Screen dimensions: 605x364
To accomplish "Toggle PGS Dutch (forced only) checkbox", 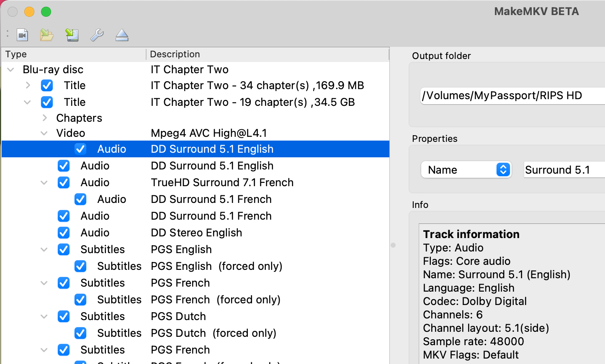I will tap(80, 333).
